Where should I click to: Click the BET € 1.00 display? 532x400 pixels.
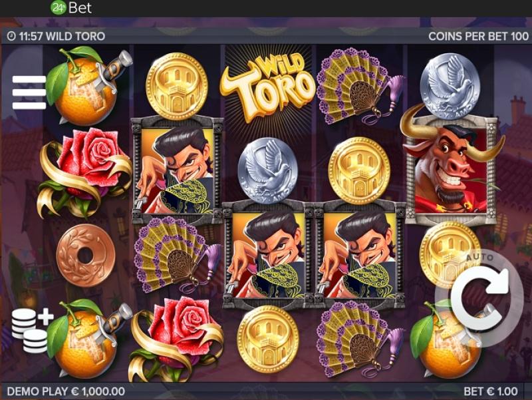tap(490, 391)
